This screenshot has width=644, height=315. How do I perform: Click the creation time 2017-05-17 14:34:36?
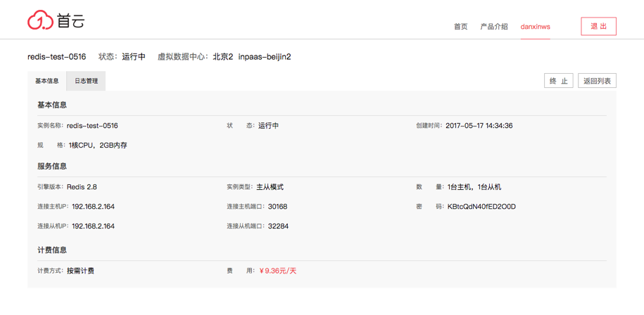click(x=479, y=126)
